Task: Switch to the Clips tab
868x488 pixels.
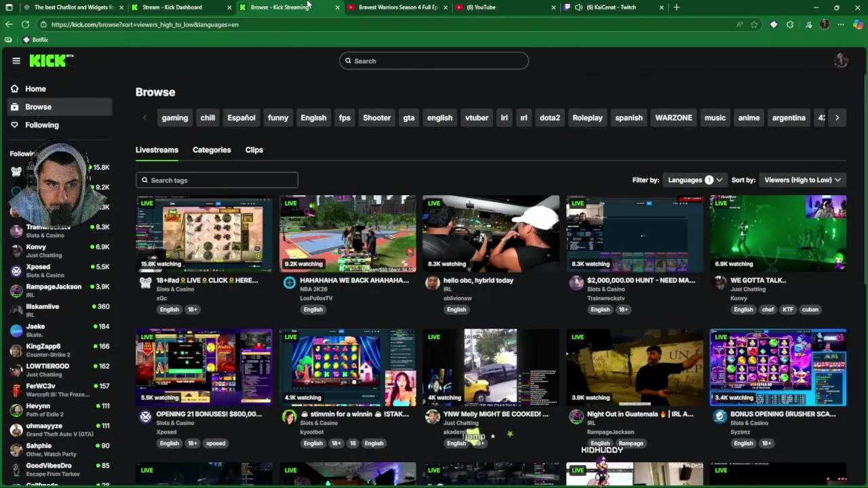Action: click(254, 150)
